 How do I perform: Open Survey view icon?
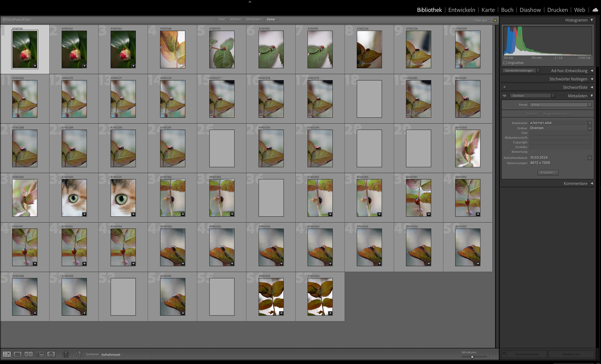[x=40, y=354]
